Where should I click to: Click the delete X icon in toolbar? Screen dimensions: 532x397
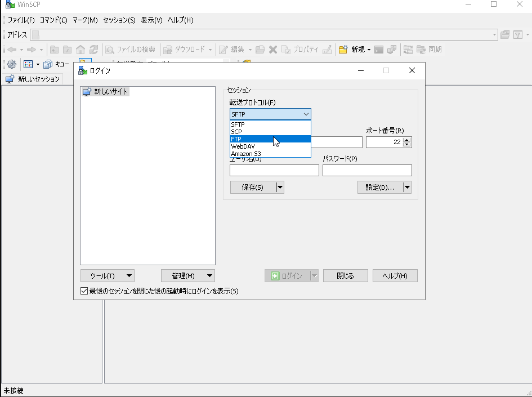273,50
